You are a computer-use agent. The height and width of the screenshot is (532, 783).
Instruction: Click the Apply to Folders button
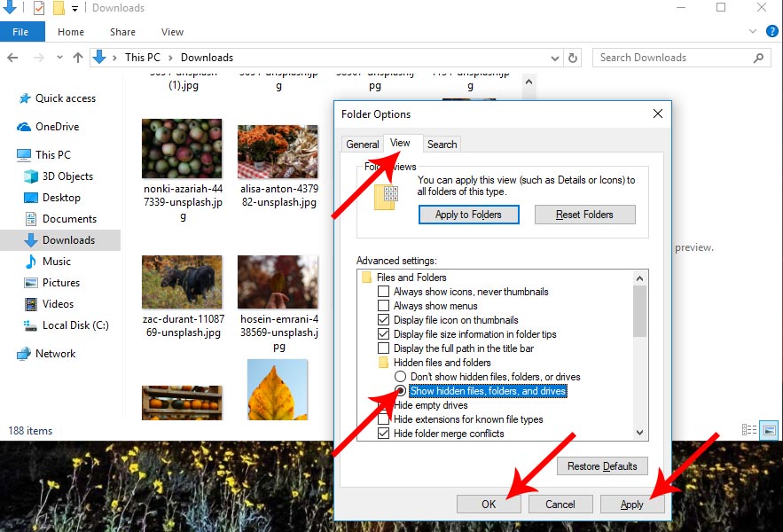[468, 215]
